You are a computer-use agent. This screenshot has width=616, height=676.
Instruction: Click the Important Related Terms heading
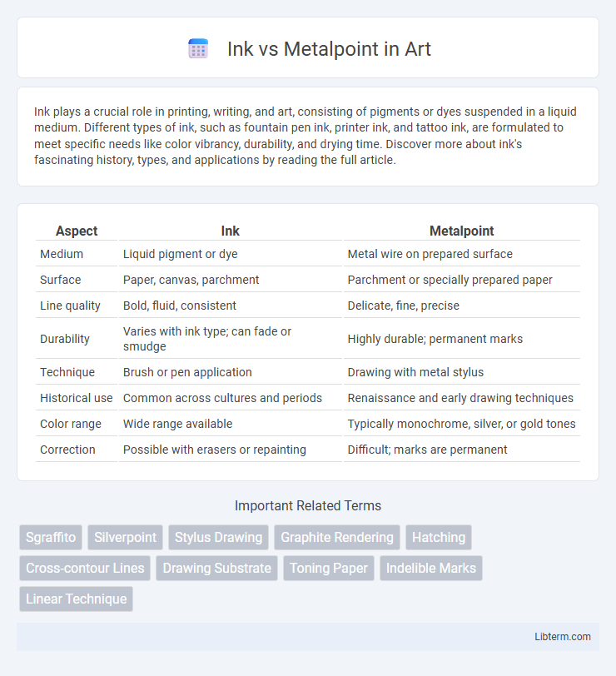tap(308, 505)
